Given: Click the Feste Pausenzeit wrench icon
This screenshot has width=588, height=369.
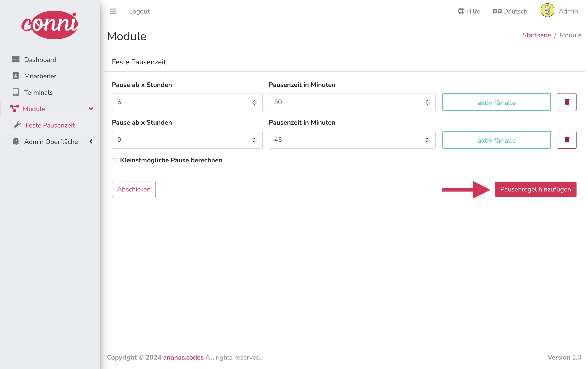Looking at the screenshot, I should (x=17, y=125).
